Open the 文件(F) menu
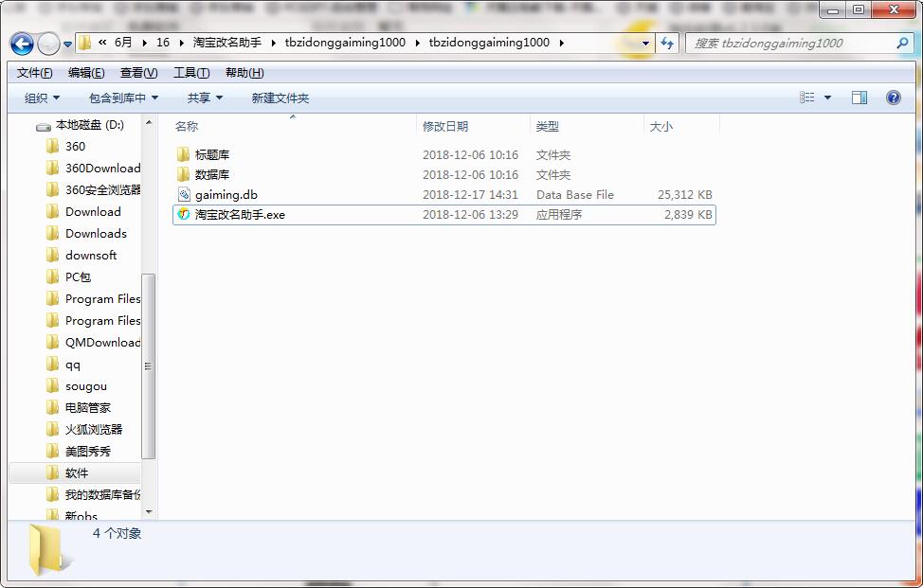Viewport: 923px width, 588px height. pos(35,73)
